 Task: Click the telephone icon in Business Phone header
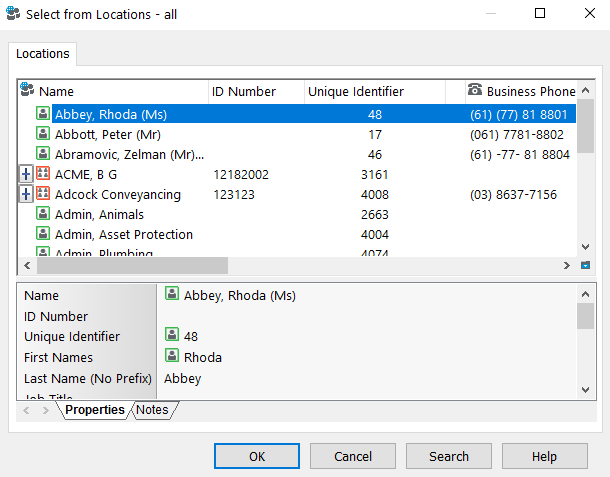[475, 91]
